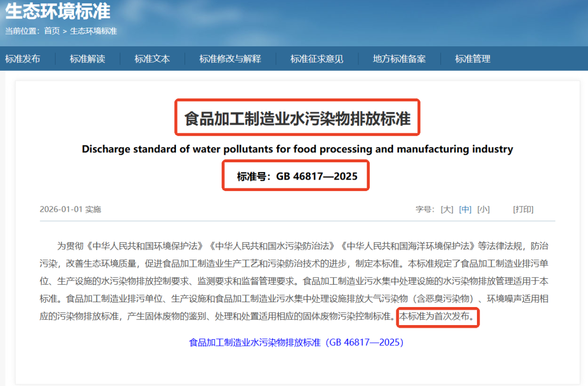This screenshot has height=386, width=588.
Task: Enlarge text with the 大 font size option
Action: click(448, 209)
